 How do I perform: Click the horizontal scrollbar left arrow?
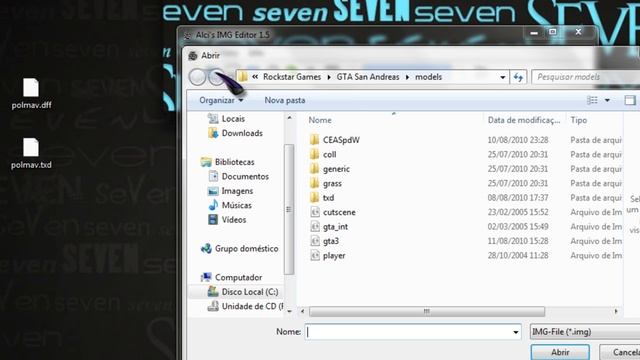click(x=302, y=311)
